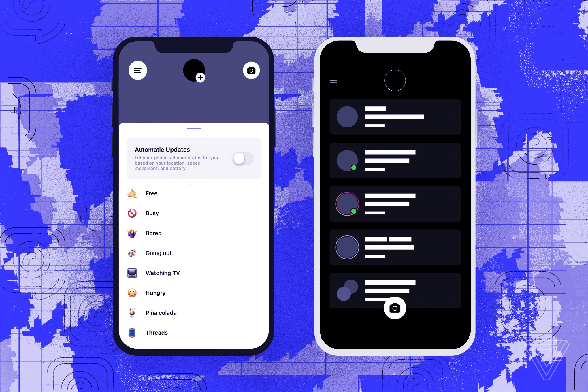Click the hamburger menu icon right phone

333,80
